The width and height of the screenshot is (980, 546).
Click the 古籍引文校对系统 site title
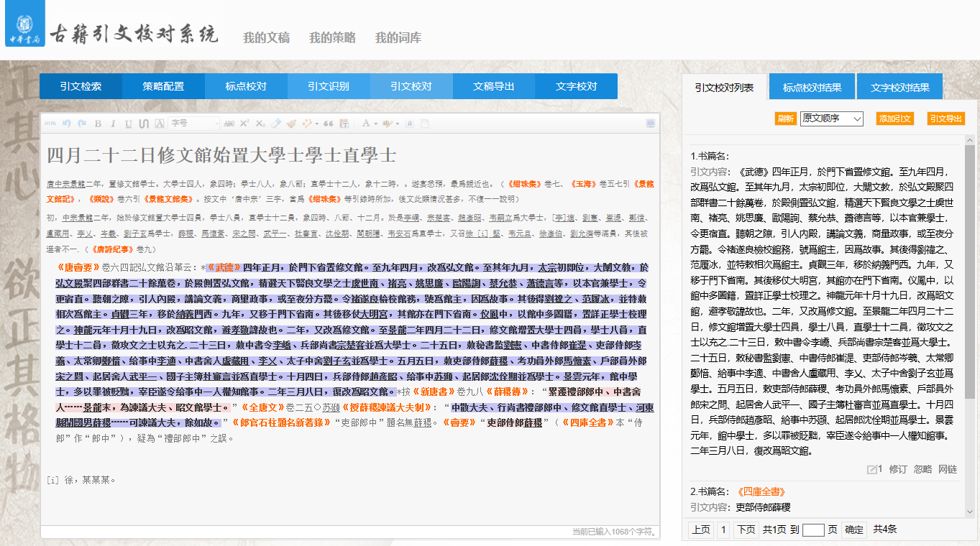[x=133, y=34]
